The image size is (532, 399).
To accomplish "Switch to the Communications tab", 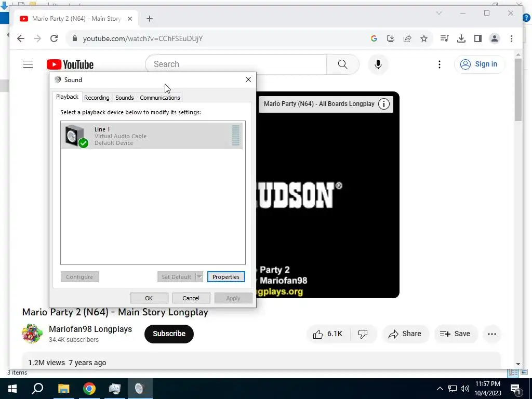I will [x=160, y=98].
